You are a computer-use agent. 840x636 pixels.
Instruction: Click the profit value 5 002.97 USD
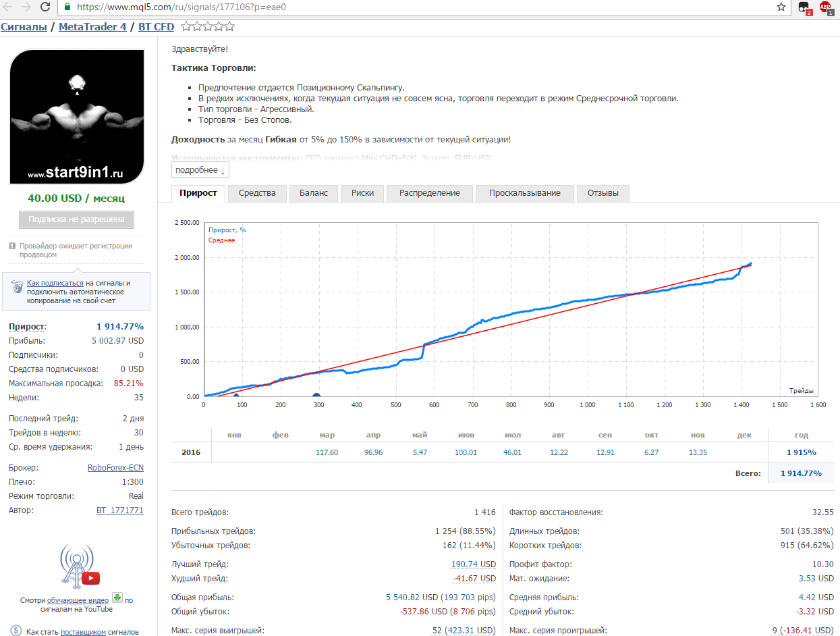[117, 341]
